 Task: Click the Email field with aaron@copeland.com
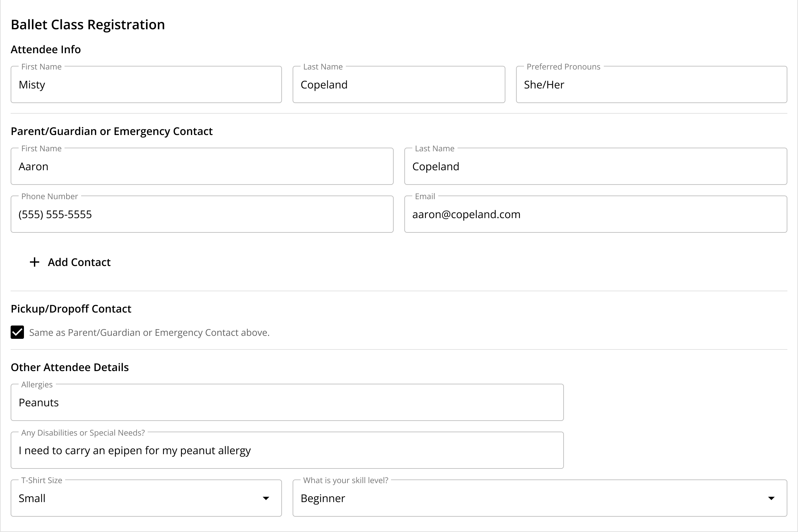[596, 214]
